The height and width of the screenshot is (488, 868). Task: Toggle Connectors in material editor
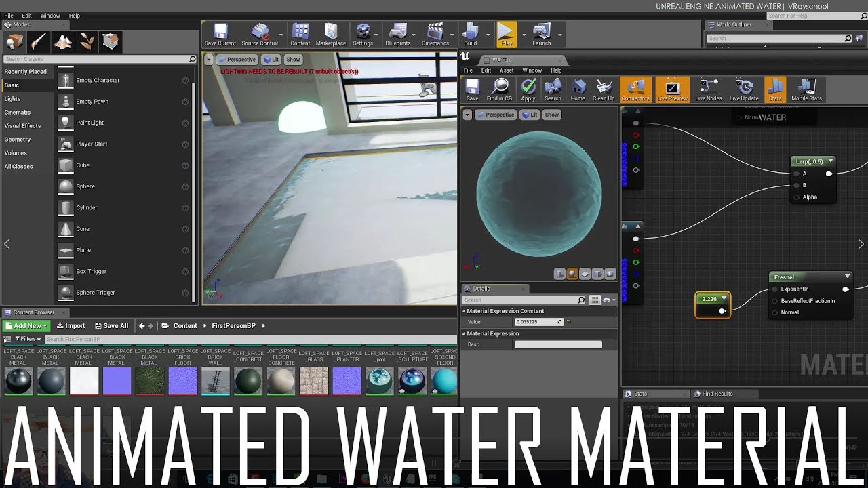[635, 89]
